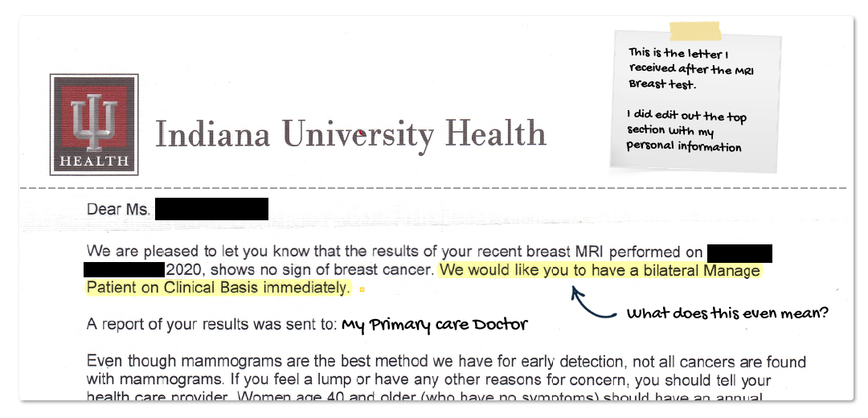The image size is (868, 418).
Task: Click the redacted date after 'performed on'
Action: (x=739, y=253)
